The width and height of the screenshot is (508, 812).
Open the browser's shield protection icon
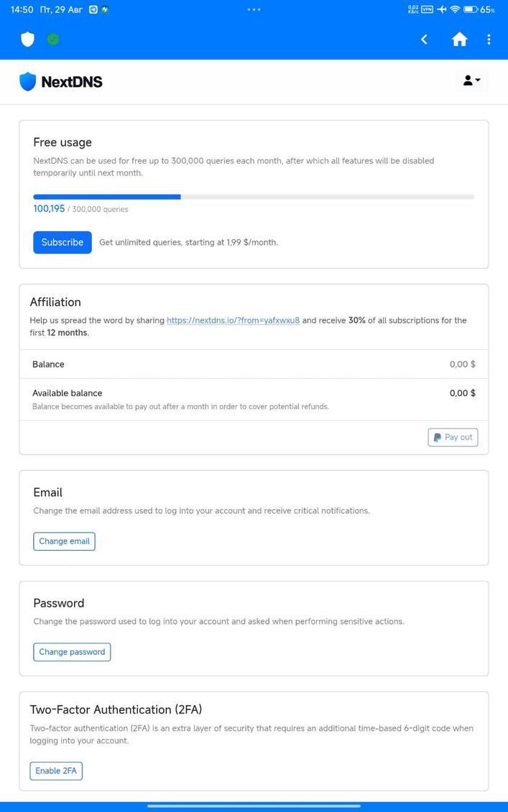pyautogui.click(x=27, y=39)
